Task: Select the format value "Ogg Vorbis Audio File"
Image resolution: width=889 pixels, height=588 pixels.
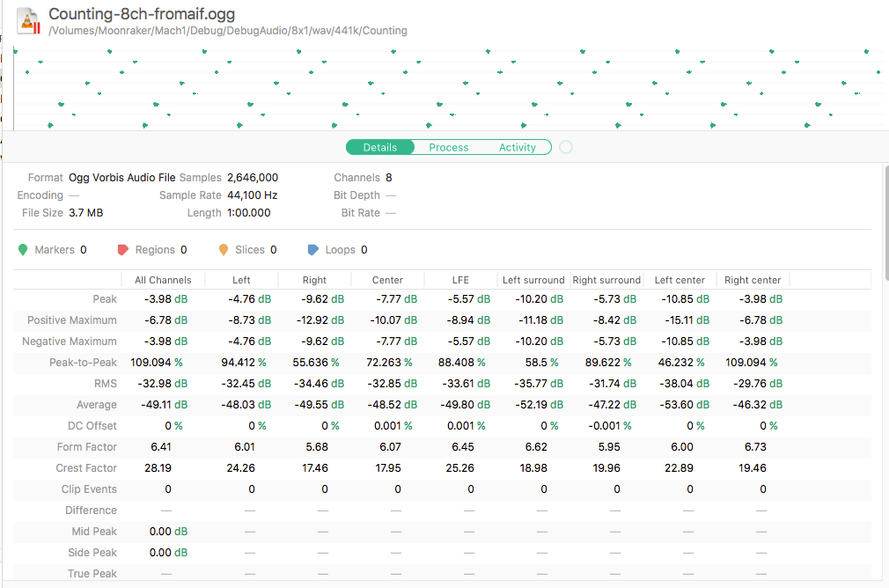Action: point(121,178)
